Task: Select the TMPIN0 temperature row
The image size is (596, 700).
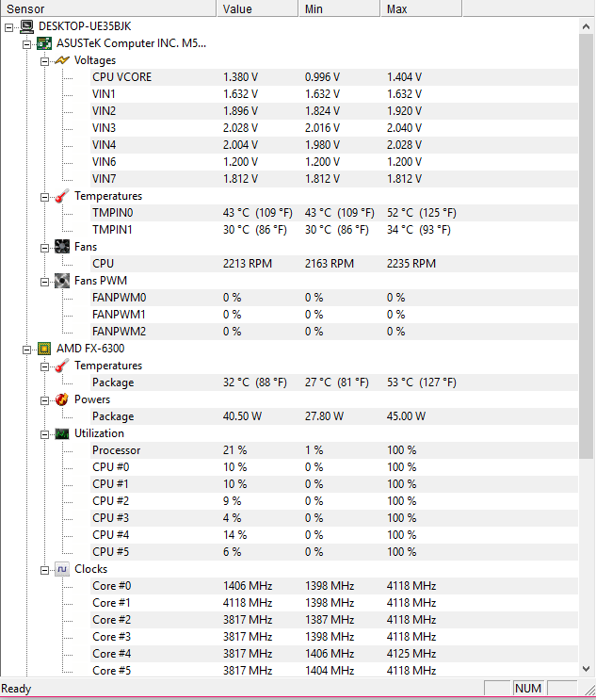Action: click(333, 213)
